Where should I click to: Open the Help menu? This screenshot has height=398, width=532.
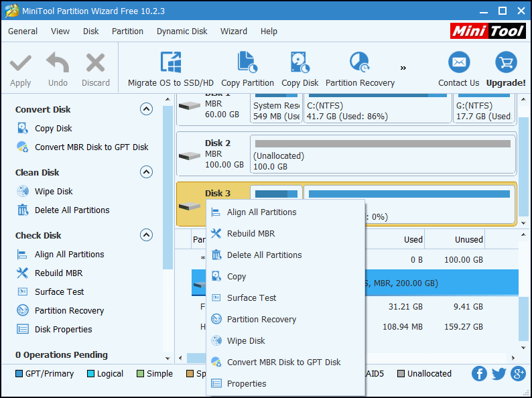pos(269,31)
